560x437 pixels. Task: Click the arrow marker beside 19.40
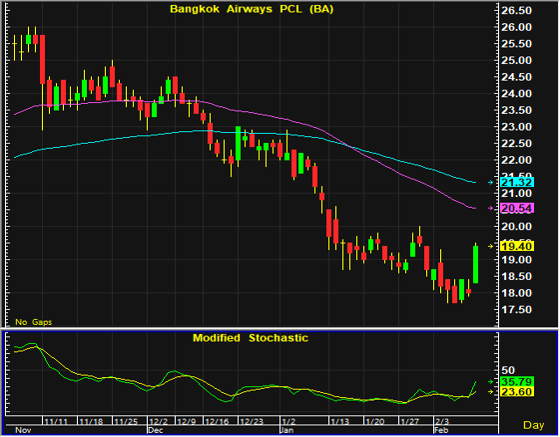(491, 246)
